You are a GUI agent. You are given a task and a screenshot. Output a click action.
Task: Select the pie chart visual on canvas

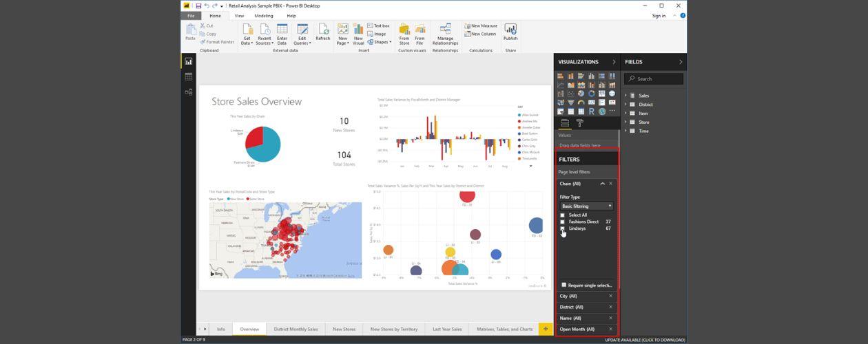click(263, 144)
